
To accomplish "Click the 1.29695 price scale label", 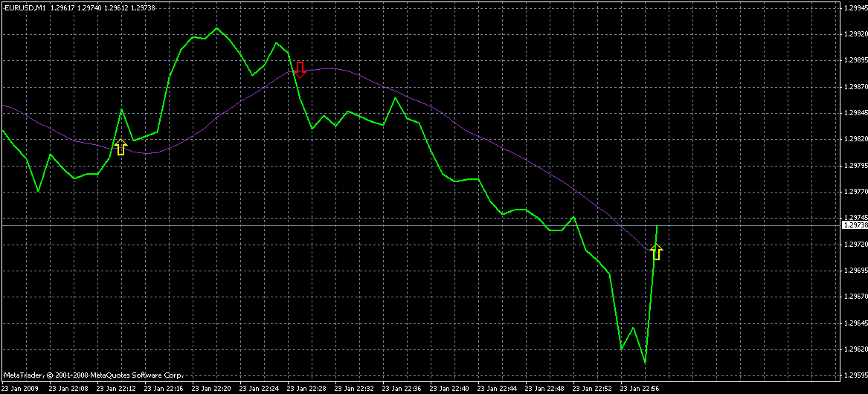I will (855, 271).
